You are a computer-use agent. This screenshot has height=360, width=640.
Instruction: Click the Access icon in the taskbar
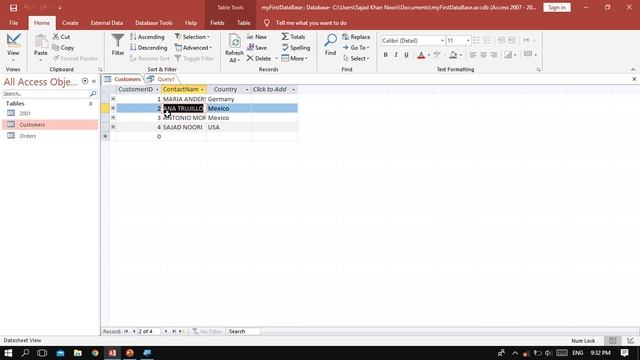[x=112, y=353]
